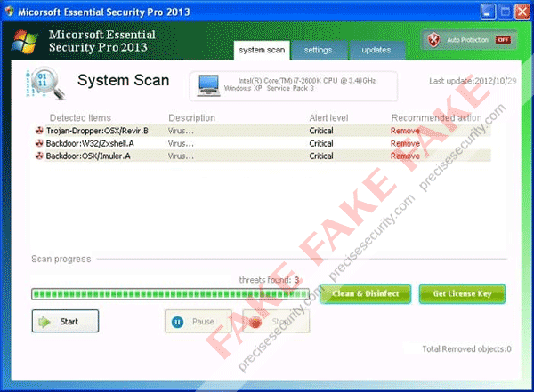Click the magnifying glass System Scan icon

[x=46, y=83]
